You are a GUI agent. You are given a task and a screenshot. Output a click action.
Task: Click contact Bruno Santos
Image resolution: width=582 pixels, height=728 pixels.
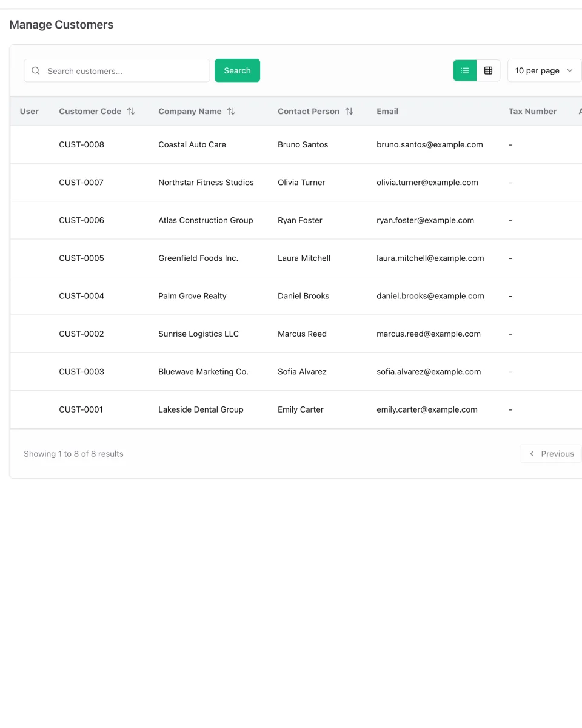pyautogui.click(x=303, y=144)
